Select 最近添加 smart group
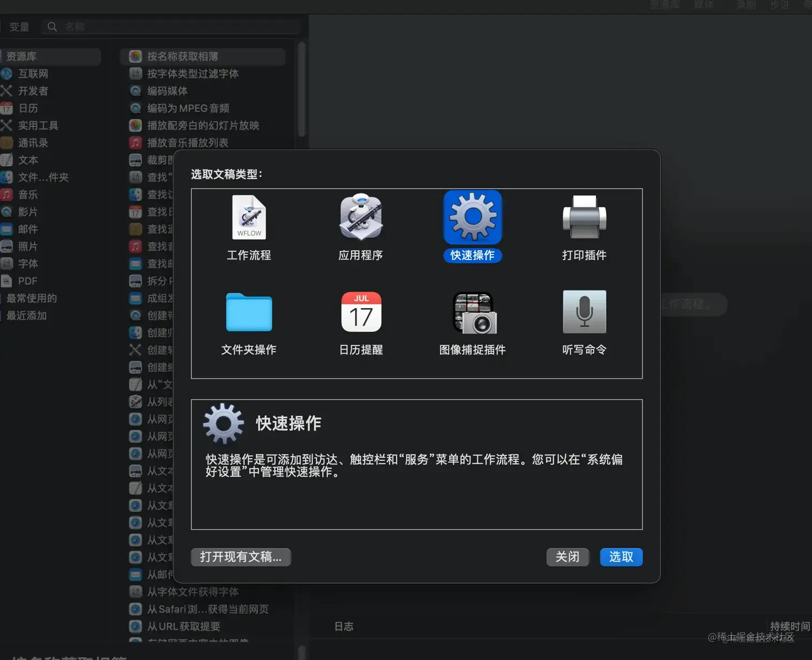 [26, 315]
